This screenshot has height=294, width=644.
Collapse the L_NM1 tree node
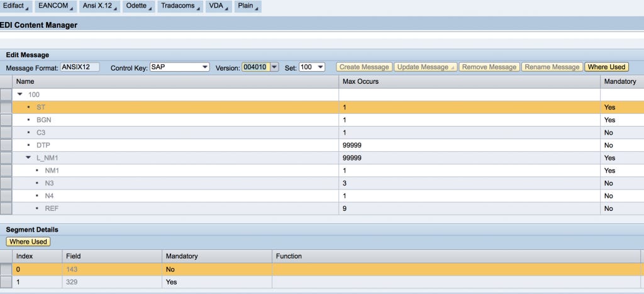pyautogui.click(x=28, y=157)
